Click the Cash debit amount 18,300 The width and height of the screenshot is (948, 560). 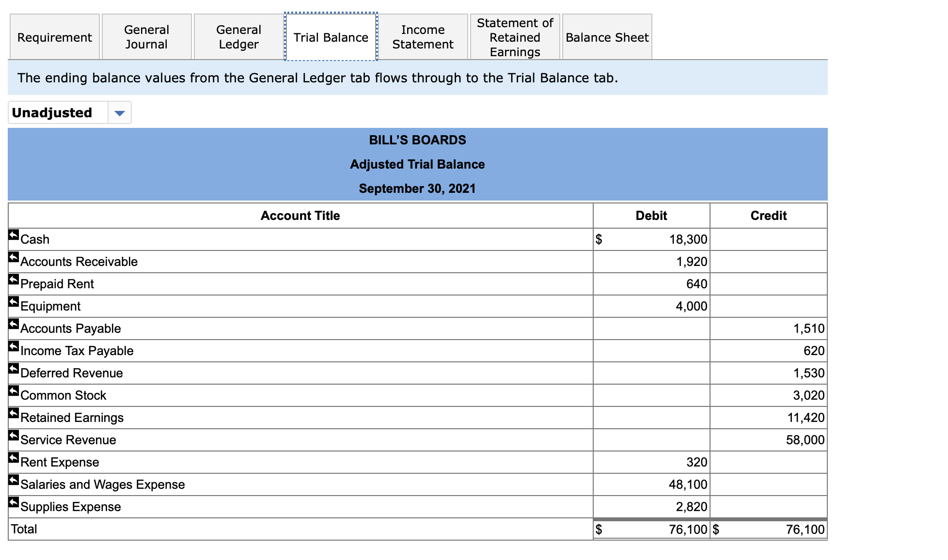pos(688,239)
